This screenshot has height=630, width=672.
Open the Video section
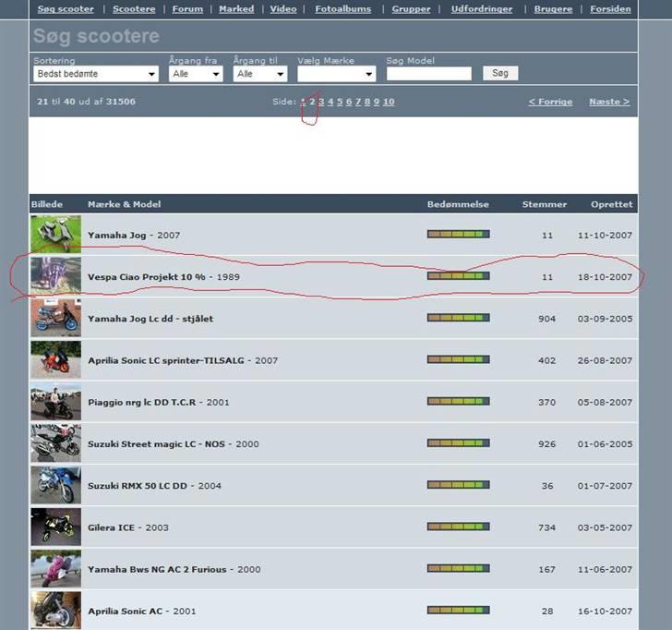(x=282, y=8)
